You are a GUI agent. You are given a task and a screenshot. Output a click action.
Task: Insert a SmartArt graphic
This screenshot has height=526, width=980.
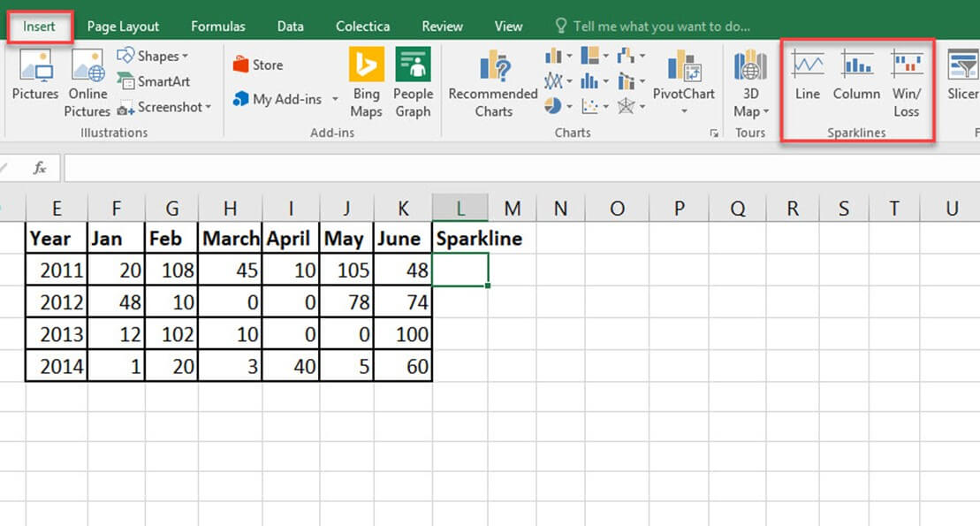(x=154, y=81)
